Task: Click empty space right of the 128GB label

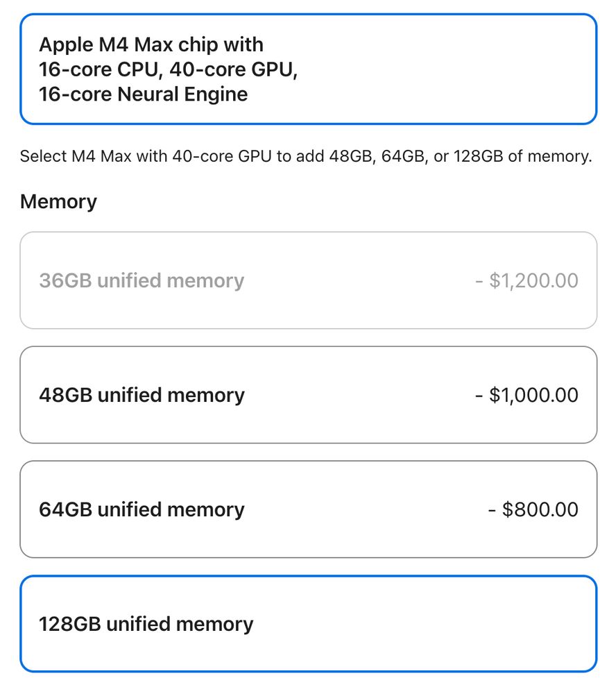Action: (430, 624)
